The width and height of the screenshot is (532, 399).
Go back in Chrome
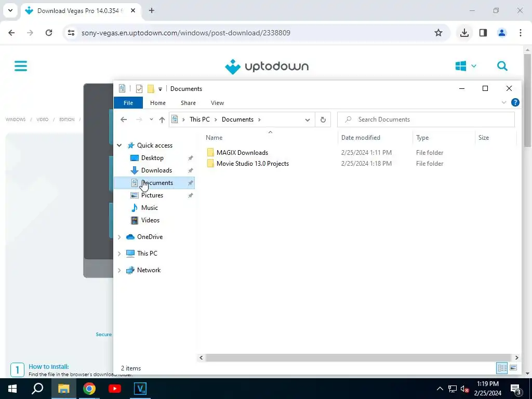point(11,33)
